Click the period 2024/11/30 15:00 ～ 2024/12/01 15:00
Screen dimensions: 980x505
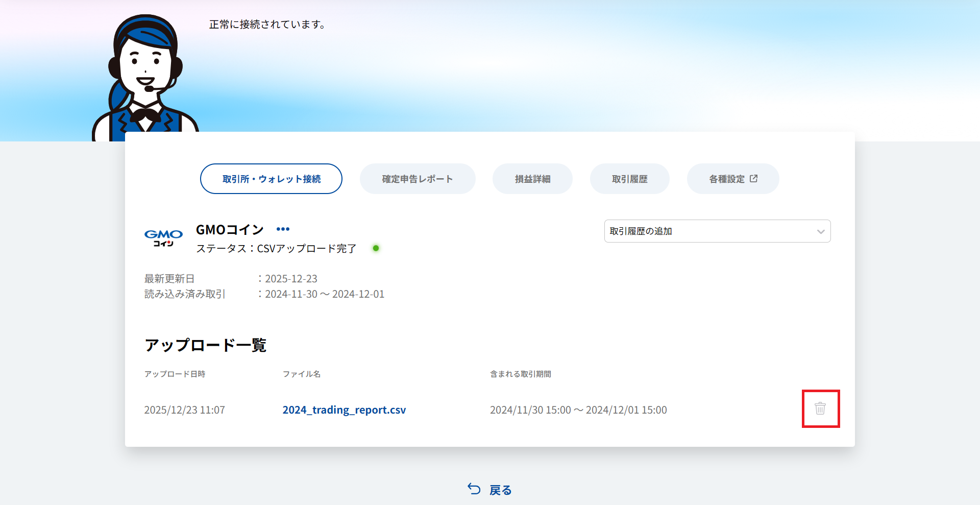[x=578, y=410]
